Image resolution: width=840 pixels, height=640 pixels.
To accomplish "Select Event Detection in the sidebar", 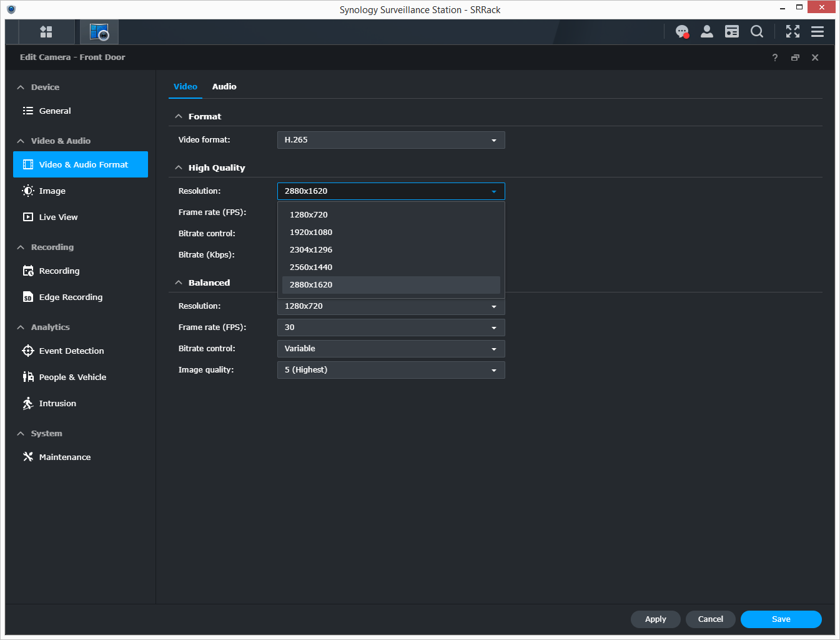I will point(81,351).
